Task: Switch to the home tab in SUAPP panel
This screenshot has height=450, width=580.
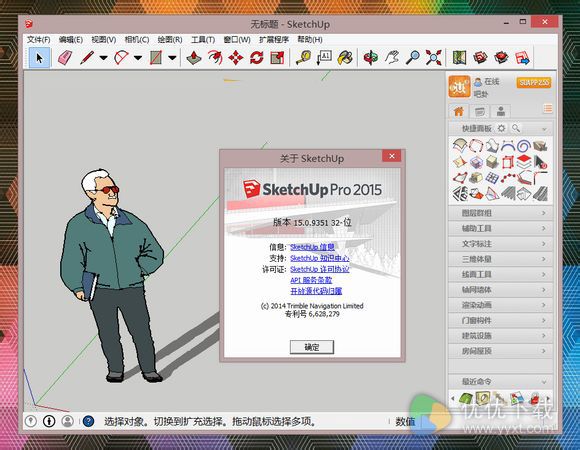Action: [459, 111]
